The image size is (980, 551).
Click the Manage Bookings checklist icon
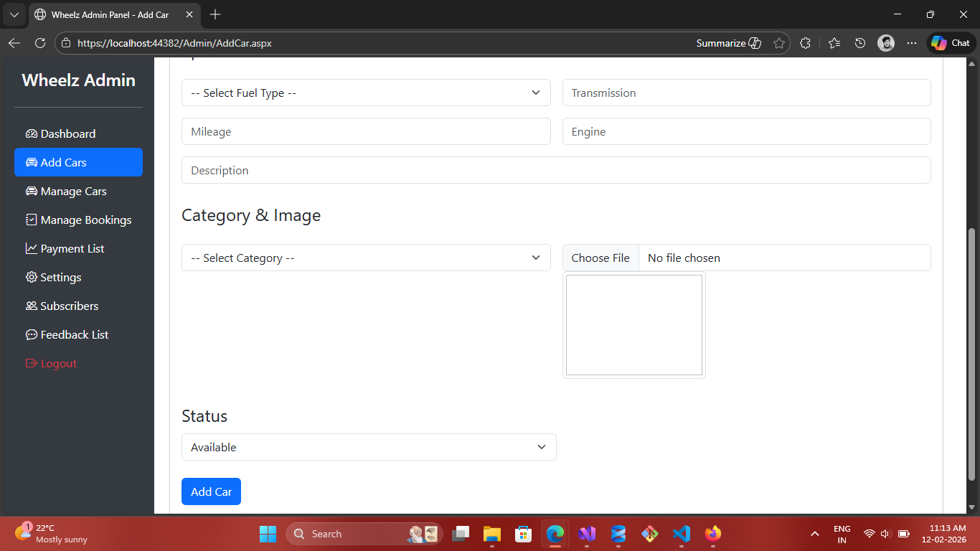click(31, 220)
